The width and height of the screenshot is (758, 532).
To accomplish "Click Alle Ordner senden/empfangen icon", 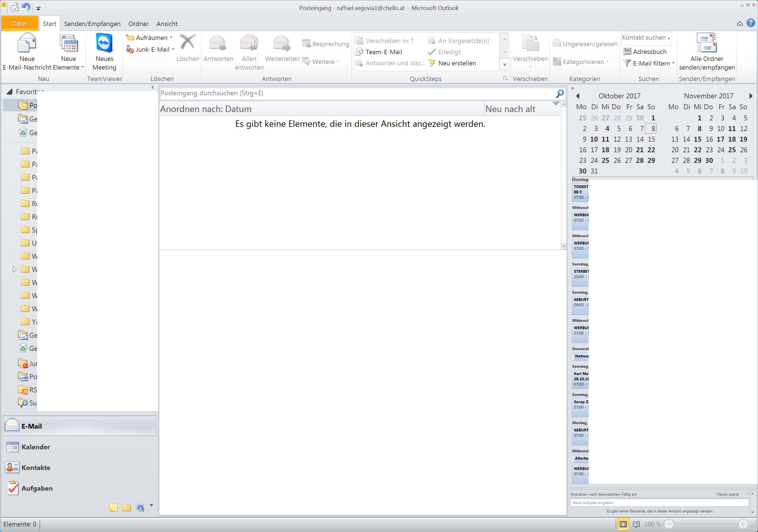I will click(707, 43).
